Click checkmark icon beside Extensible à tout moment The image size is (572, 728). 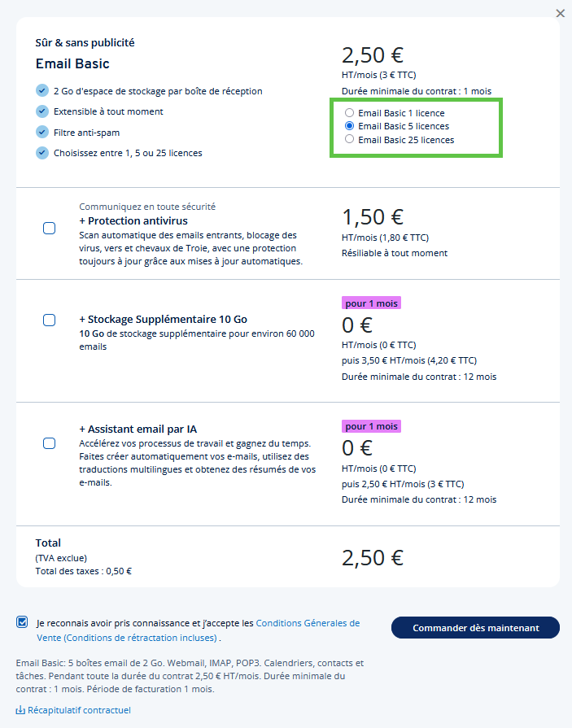[x=42, y=111]
